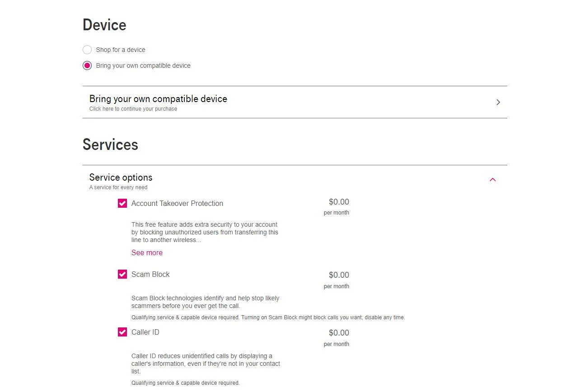Click the "Services" section heading
562x392 pixels.
coord(110,145)
